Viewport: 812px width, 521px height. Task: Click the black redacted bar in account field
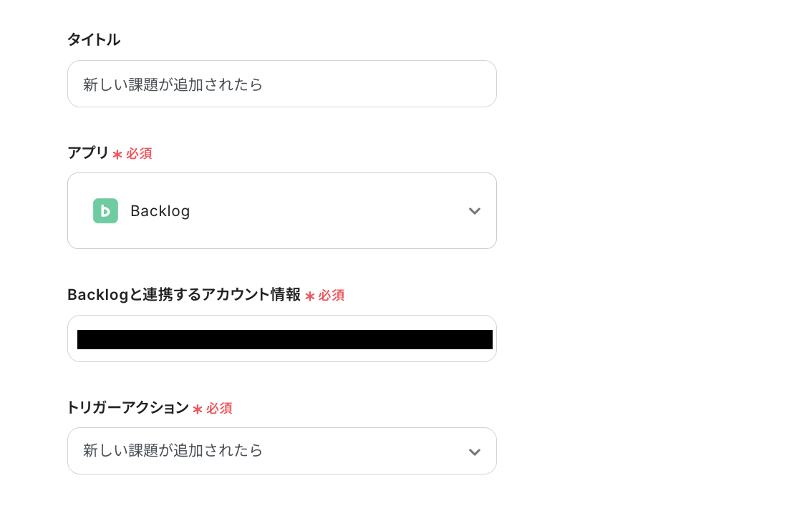pos(284,339)
